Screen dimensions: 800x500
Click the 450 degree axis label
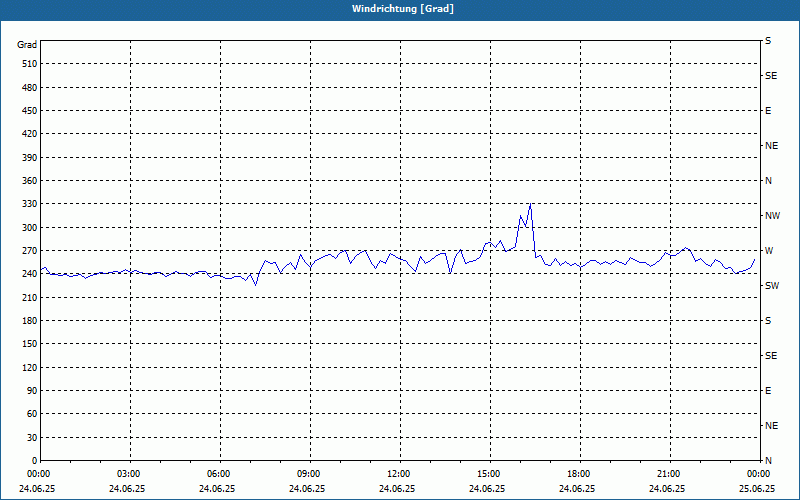point(30,111)
